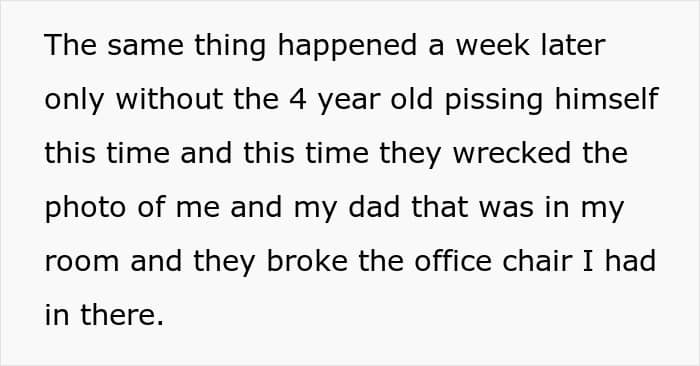700x366 pixels.
Task: Click the word "dad"
Action: tap(374, 207)
